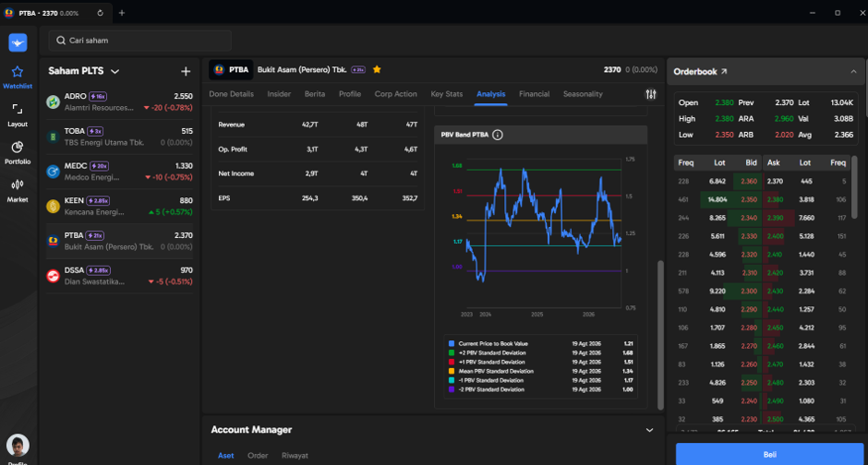Reload the PTBA tab with refresh icon
The height and width of the screenshot is (465, 868).
coord(101,13)
